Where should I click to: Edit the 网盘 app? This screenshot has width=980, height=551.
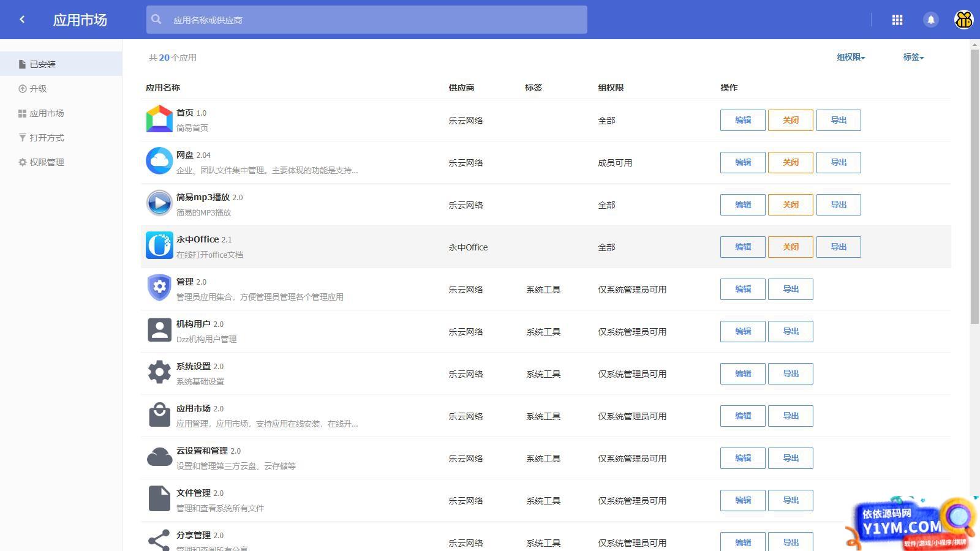(743, 162)
